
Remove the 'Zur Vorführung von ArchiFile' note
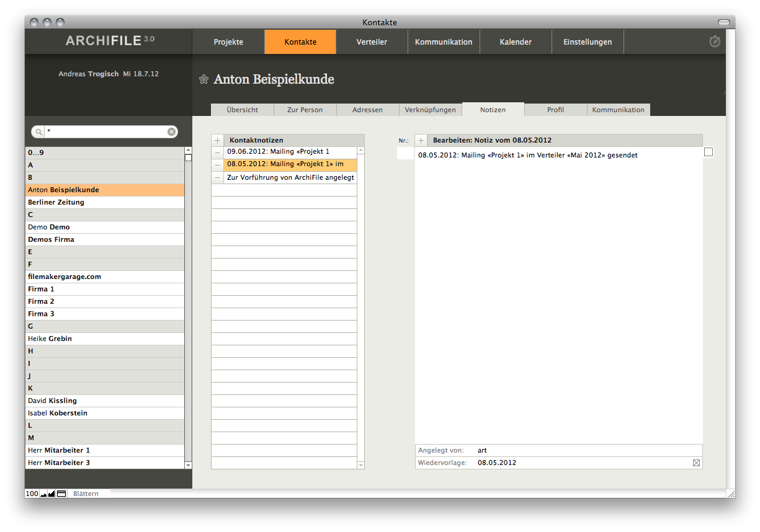(x=217, y=178)
